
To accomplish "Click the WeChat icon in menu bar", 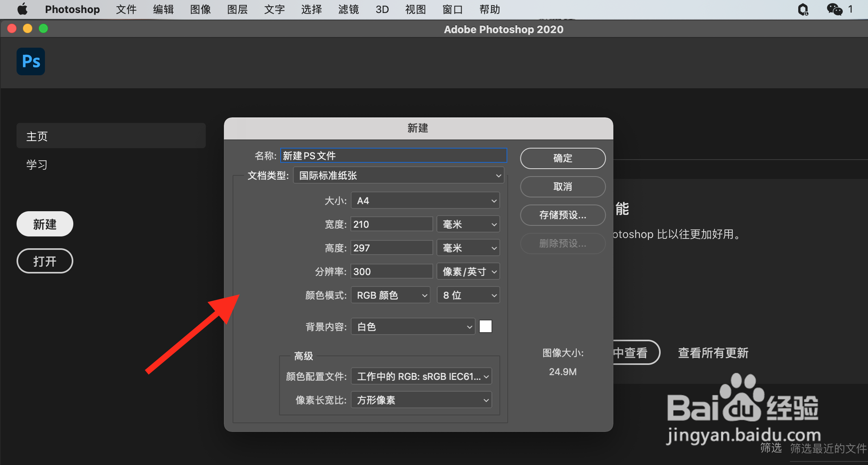I will [833, 9].
